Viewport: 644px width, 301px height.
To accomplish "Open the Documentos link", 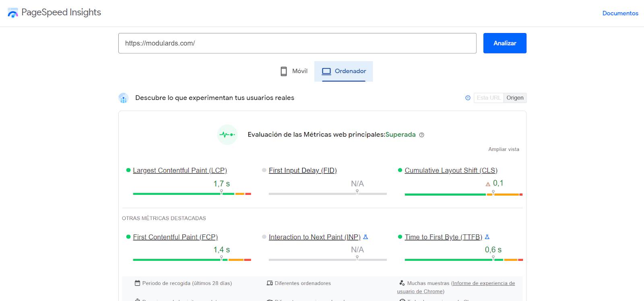I will [620, 13].
